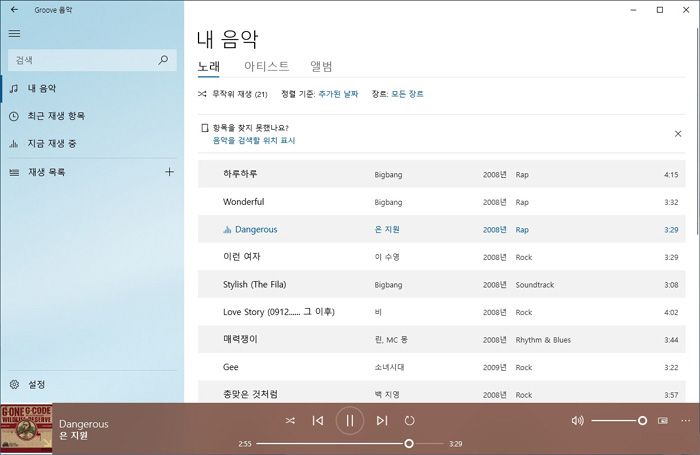Open the more options ellipsis in player
The width and height of the screenshot is (700, 455).
686,421
